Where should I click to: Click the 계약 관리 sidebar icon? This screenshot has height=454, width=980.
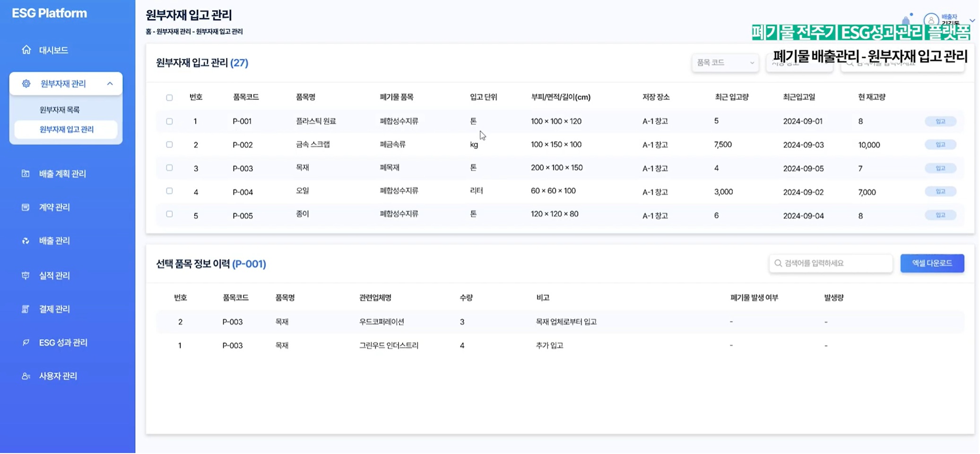(26, 207)
